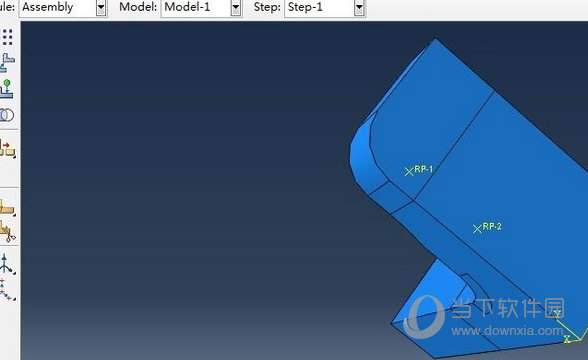Open the Model dropdown showing Model-1
The image size is (588, 360).
tap(236, 7)
